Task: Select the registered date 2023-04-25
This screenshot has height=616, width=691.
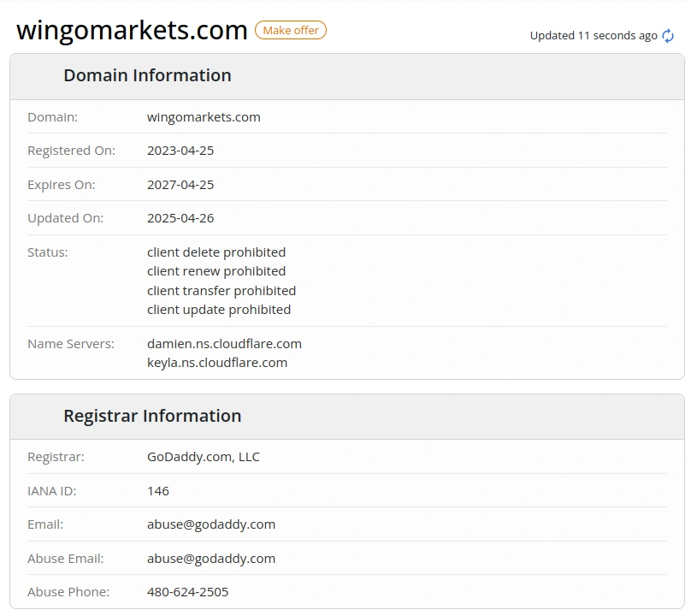Action: coord(180,151)
